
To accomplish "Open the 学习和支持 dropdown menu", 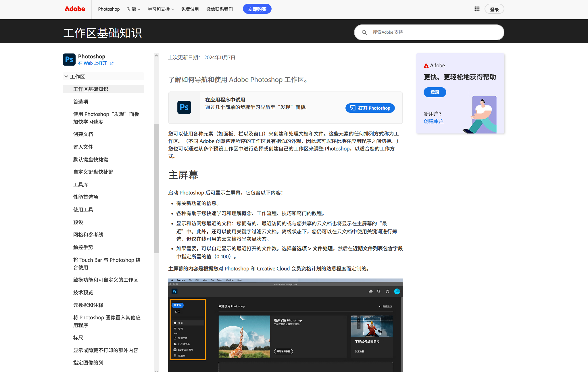I will coord(160,9).
